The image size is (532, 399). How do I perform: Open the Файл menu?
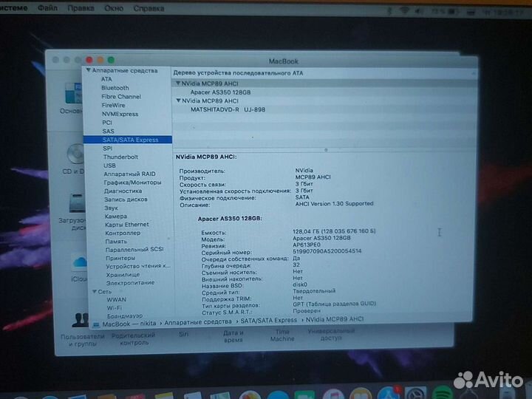point(47,8)
